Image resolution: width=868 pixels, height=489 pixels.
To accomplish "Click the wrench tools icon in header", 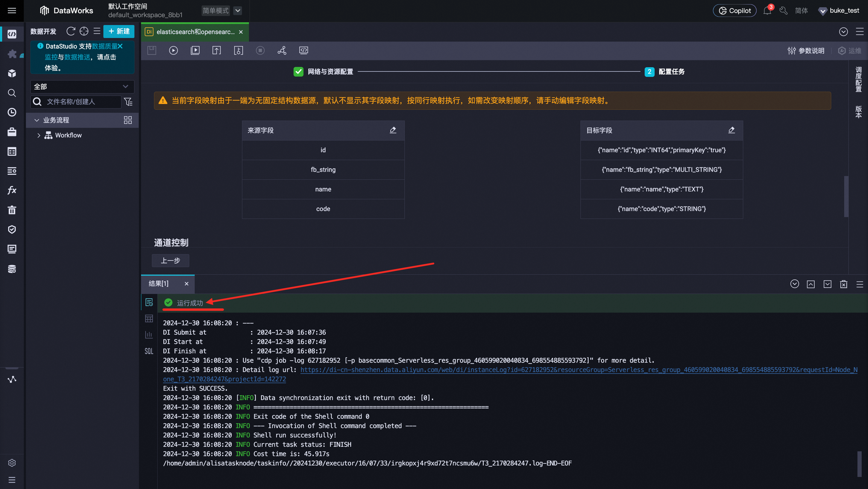I will [783, 11].
